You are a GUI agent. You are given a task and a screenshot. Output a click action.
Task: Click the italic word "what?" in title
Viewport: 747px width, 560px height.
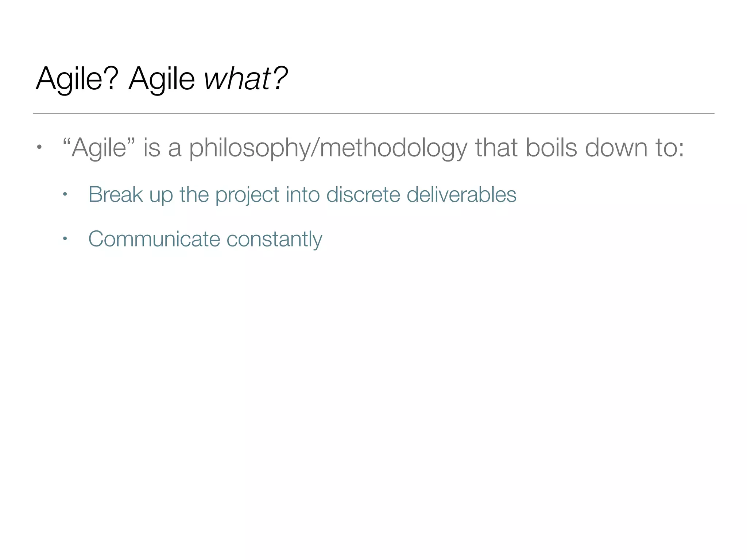pyautogui.click(x=246, y=78)
